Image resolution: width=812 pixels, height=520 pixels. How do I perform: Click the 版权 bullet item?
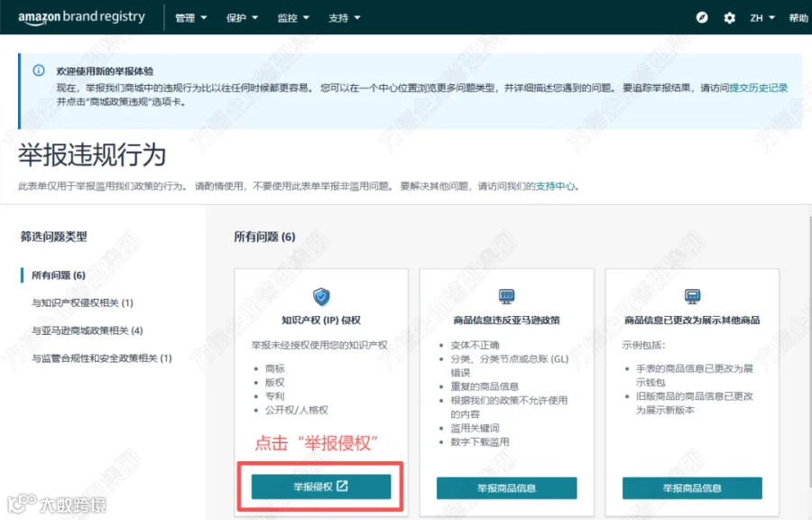[x=275, y=382]
